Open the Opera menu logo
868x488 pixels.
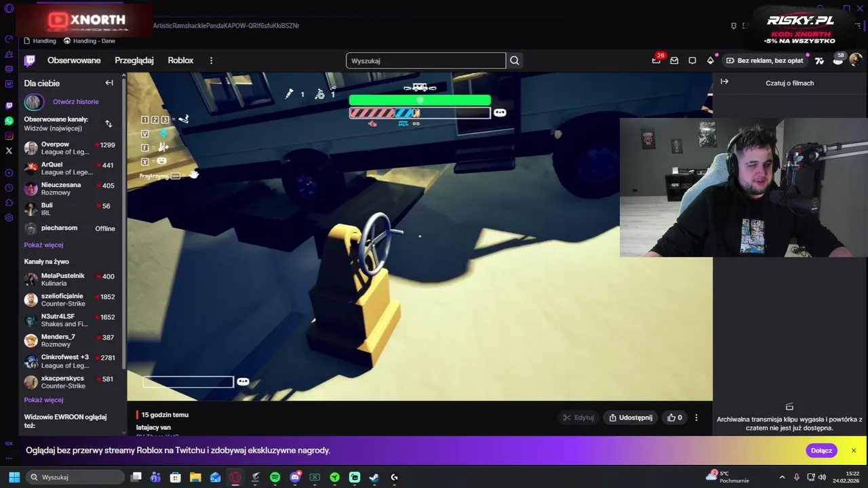coord(9,8)
